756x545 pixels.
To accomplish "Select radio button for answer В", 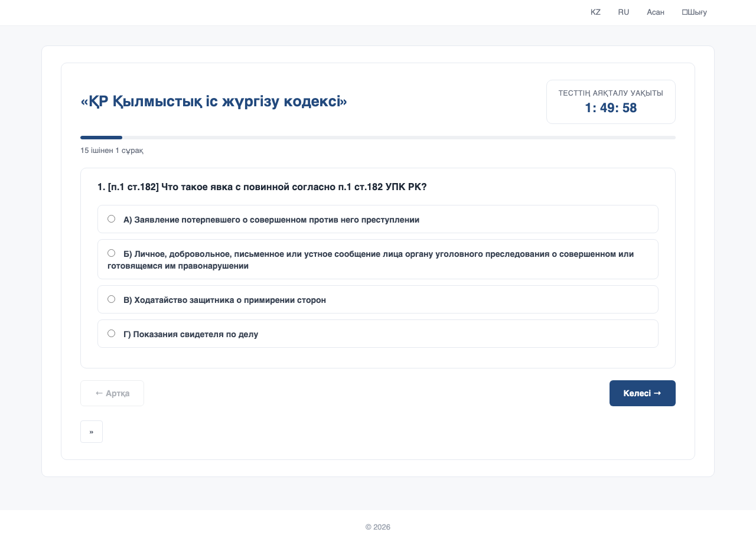I will click(111, 299).
